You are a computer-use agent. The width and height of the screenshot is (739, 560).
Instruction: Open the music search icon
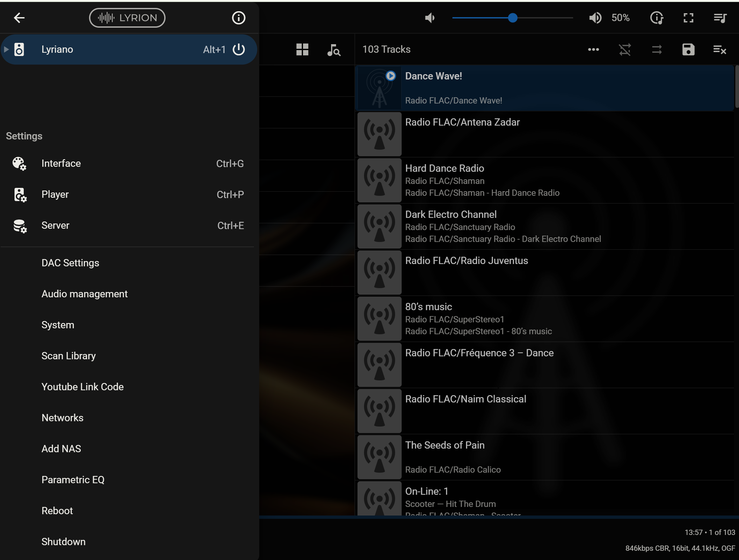click(x=333, y=50)
